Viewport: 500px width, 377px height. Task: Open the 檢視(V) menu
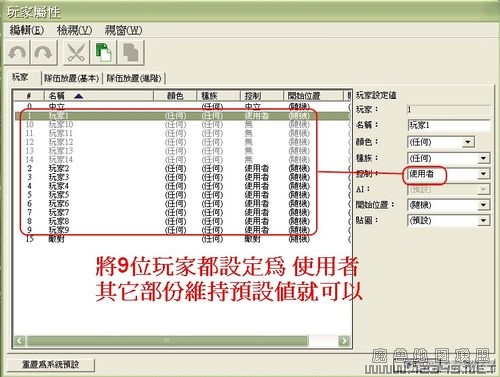(74, 30)
